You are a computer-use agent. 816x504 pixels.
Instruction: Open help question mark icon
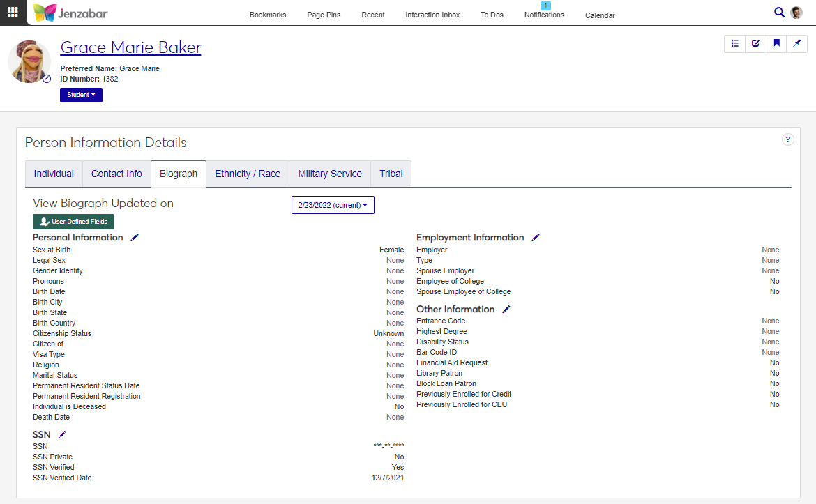click(787, 139)
